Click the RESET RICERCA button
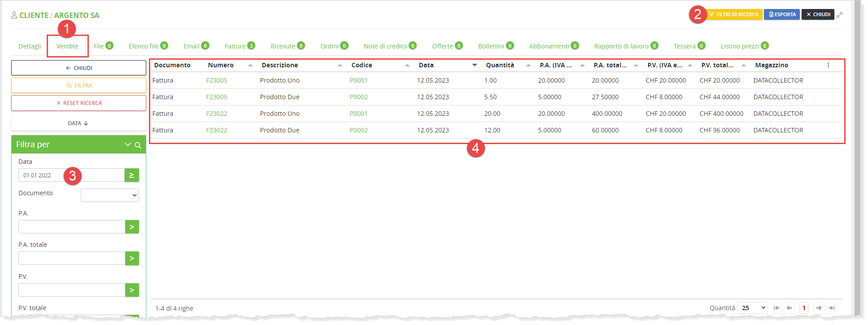The height and width of the screenshot is (325, 868). [x=79, y=103]
